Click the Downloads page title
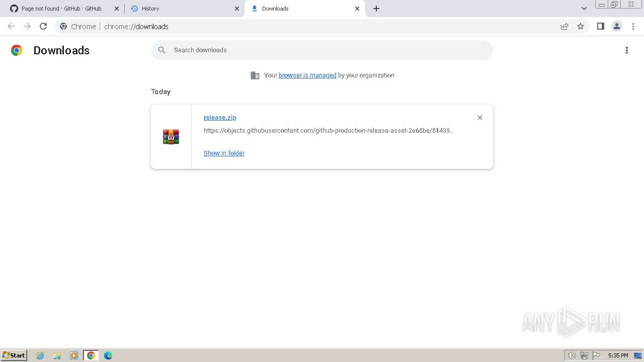Screen dimensions: 644x362 coord(61,50)
